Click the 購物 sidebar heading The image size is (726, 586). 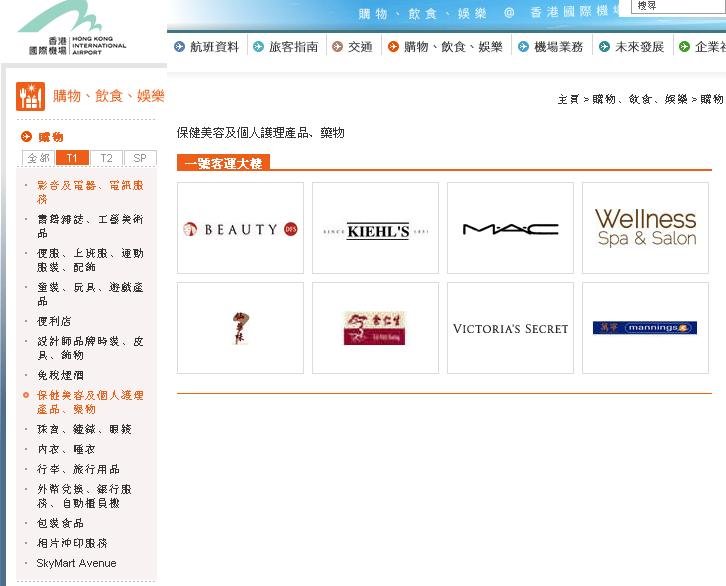tap(51, 137)
